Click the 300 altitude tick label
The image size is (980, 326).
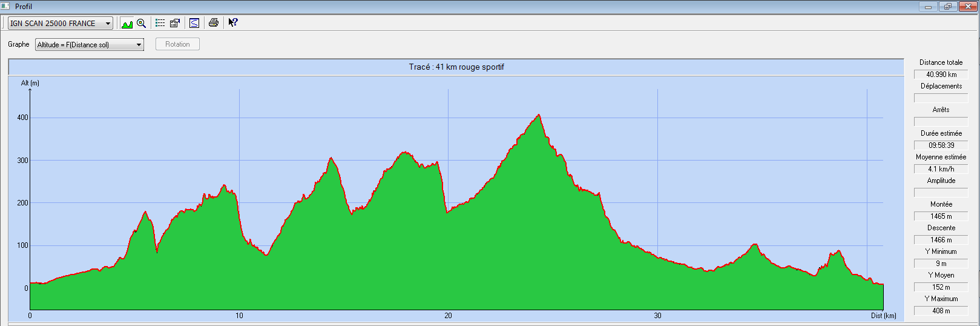coord(22,161)
